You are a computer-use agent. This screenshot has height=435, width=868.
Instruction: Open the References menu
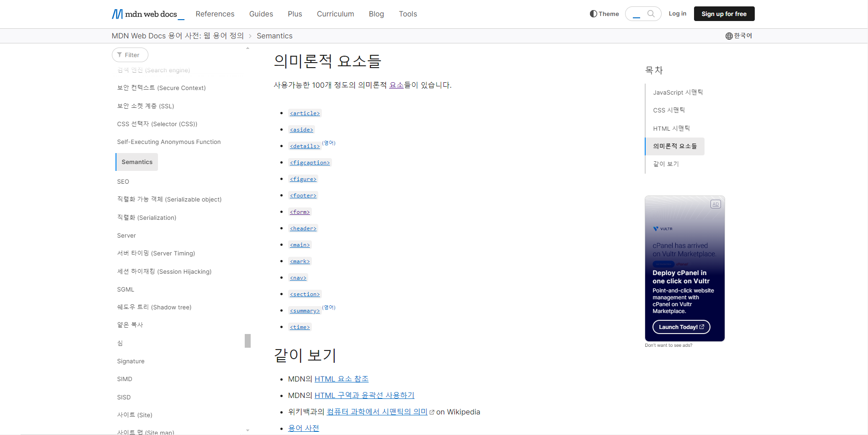[x=215, y=14]
